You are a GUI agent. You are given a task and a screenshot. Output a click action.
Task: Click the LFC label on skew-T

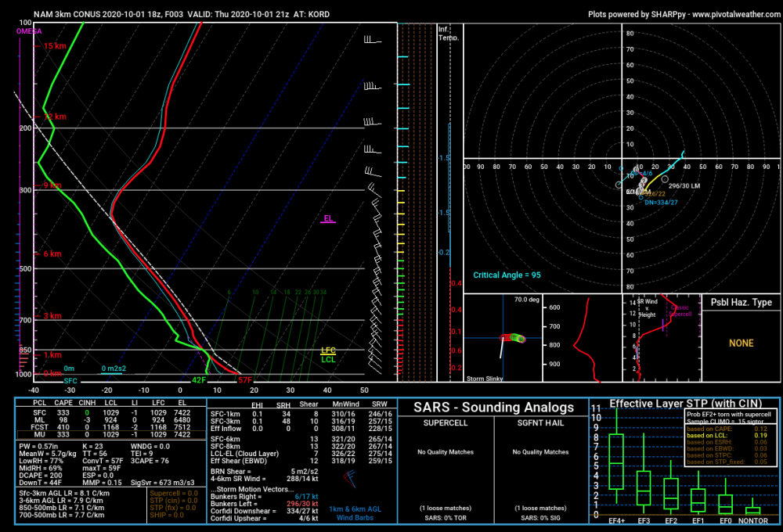click(x=328, y=350)
